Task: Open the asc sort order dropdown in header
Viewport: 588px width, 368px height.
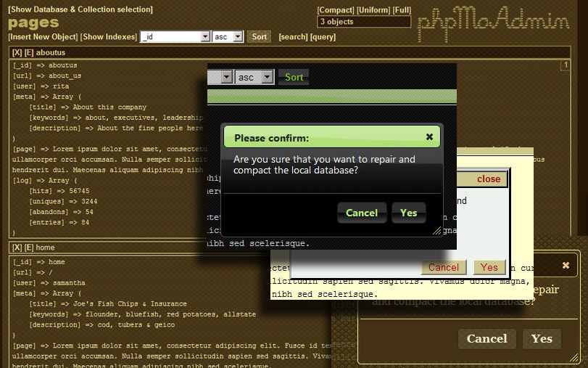Action: [x=237, y=36]
